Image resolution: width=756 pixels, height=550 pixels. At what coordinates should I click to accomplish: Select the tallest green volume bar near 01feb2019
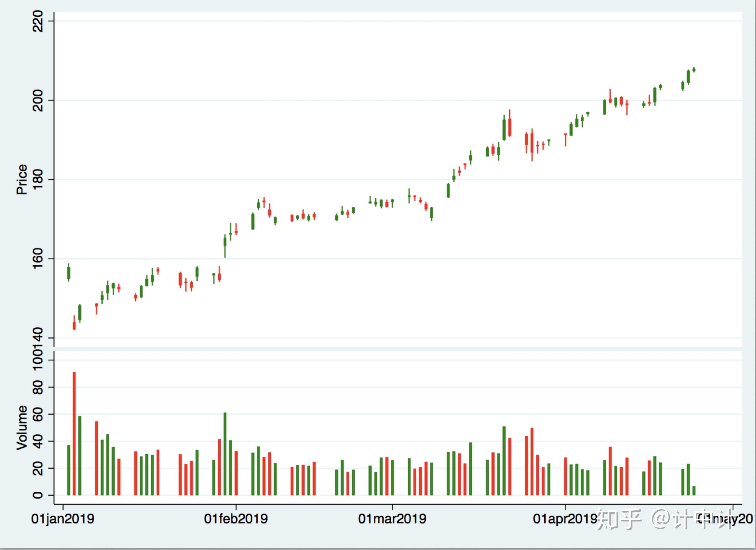(x=225, y=454)
